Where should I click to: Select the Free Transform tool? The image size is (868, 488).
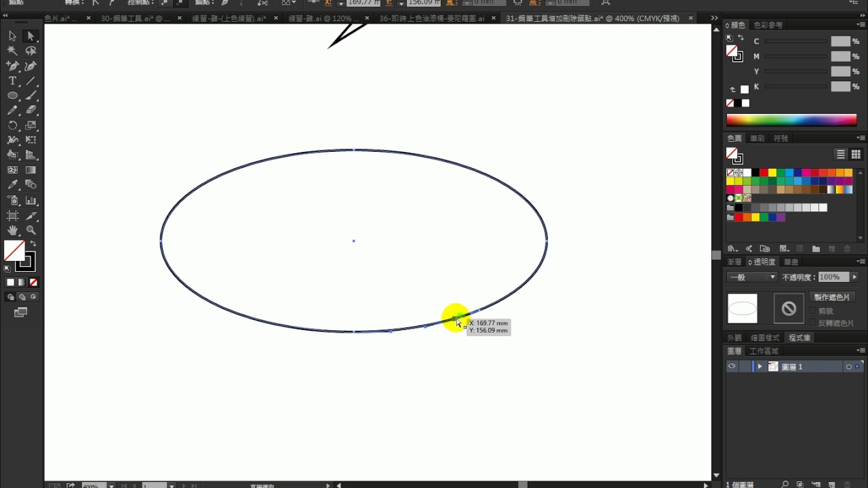click(31, 140)
